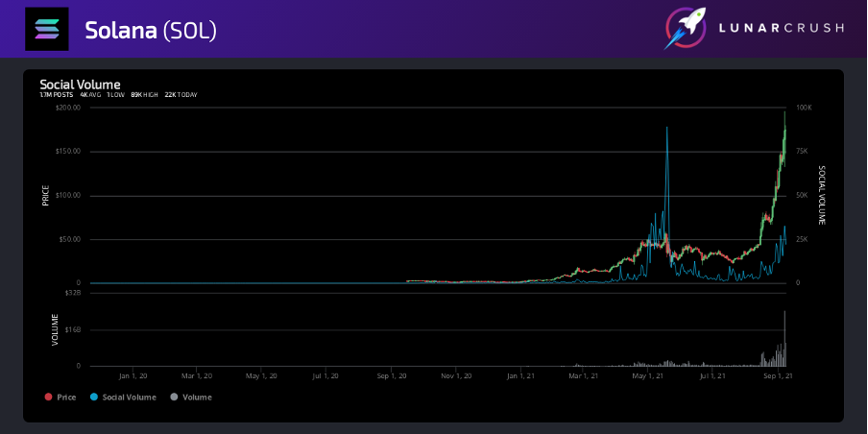Click the Sep 1, 21 date label
The image size is (868, 434).
[x=779, y=376]
